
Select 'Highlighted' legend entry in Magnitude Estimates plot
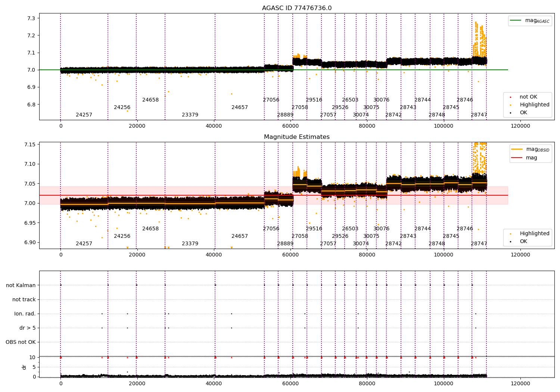click(535, 234)
